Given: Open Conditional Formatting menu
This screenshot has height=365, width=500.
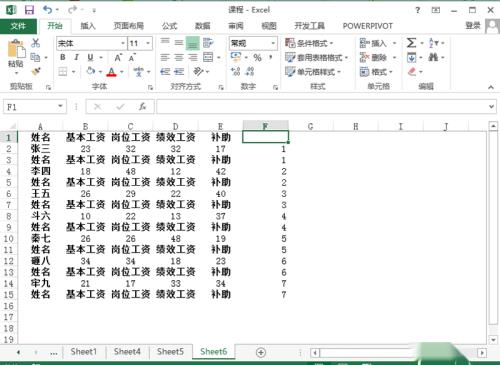Looking at the screenshot, I should tap(309, 43).
